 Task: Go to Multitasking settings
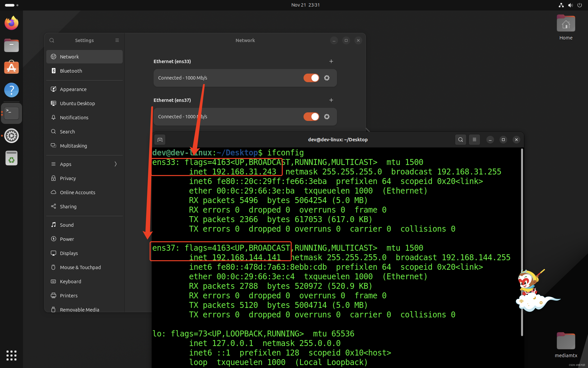(x=84, y=146)
